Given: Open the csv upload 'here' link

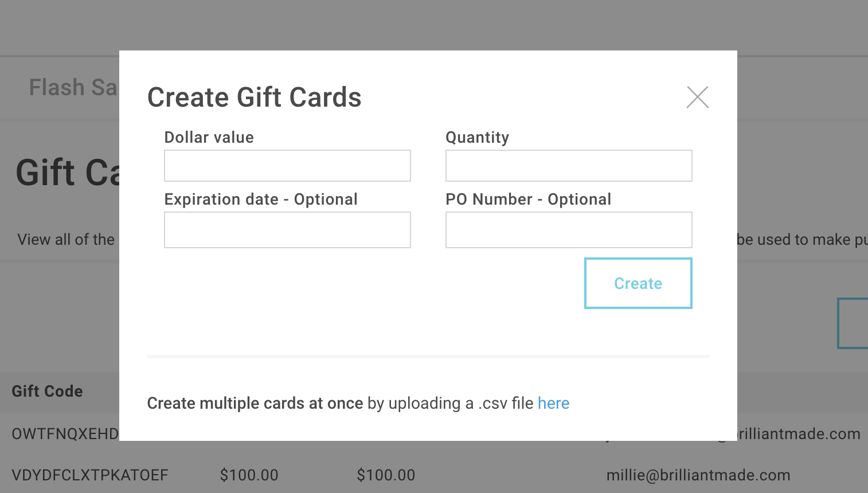Looking at the screenshot, I should tap(553, 403).
